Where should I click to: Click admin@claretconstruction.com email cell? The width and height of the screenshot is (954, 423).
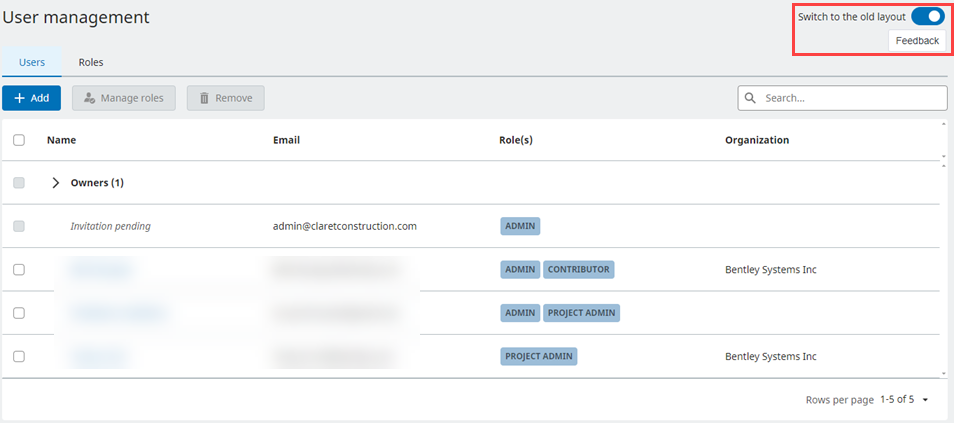point(345,226)
